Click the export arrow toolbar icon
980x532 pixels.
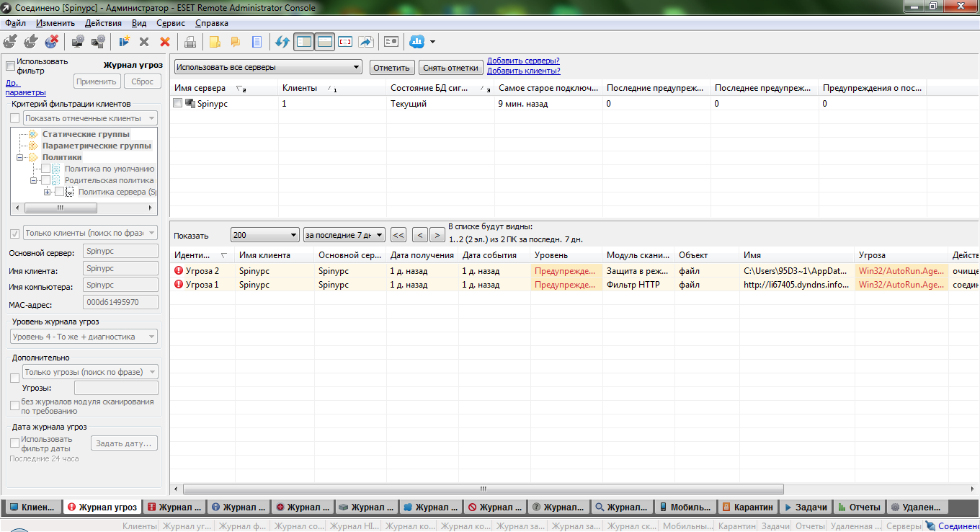point(366,42)
